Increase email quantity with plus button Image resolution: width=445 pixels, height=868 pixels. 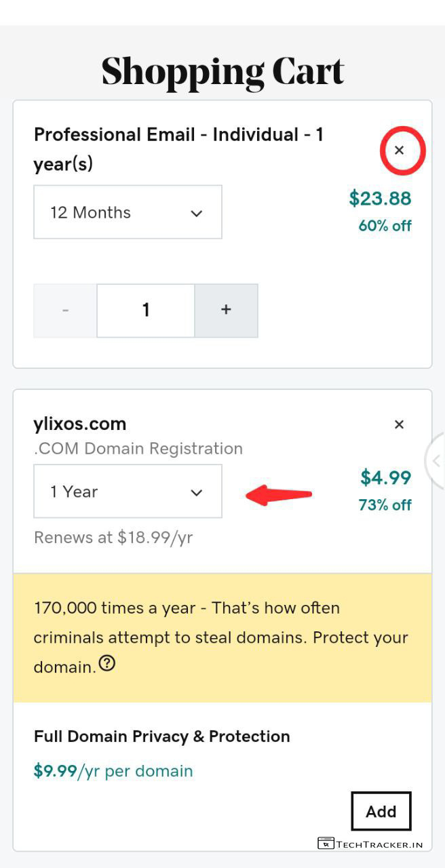226,310
